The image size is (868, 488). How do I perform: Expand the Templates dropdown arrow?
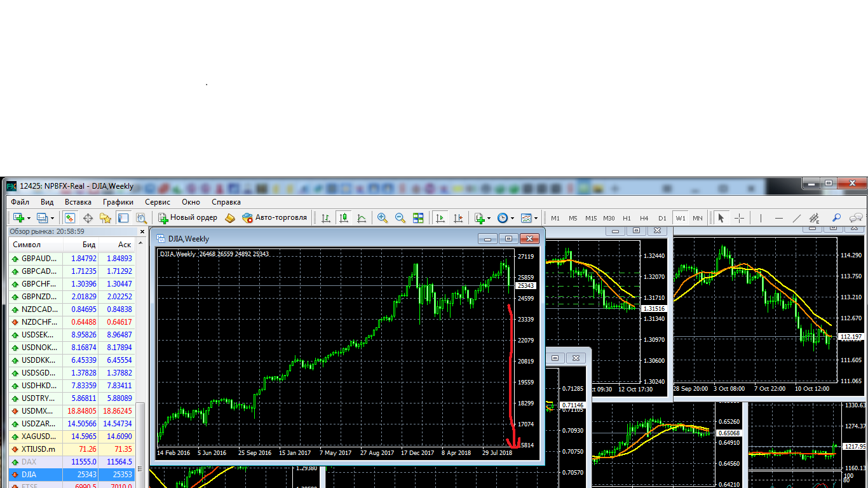coord(536,218)
